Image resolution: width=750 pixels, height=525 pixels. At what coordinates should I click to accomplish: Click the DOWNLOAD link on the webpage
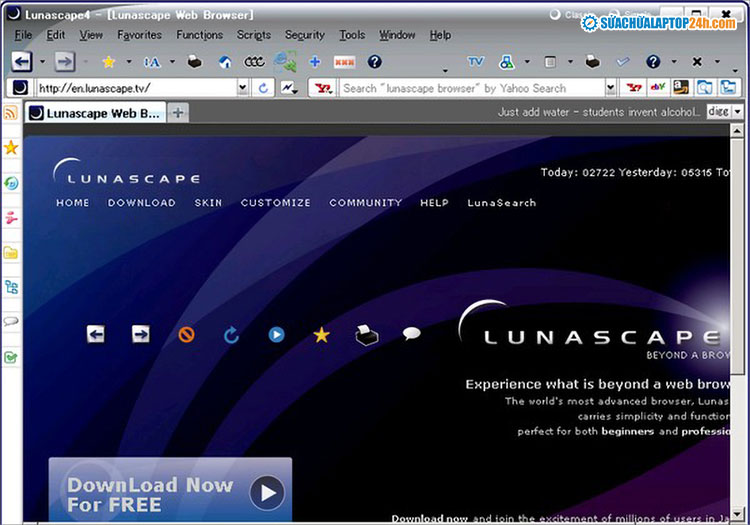tap(141, 203)
